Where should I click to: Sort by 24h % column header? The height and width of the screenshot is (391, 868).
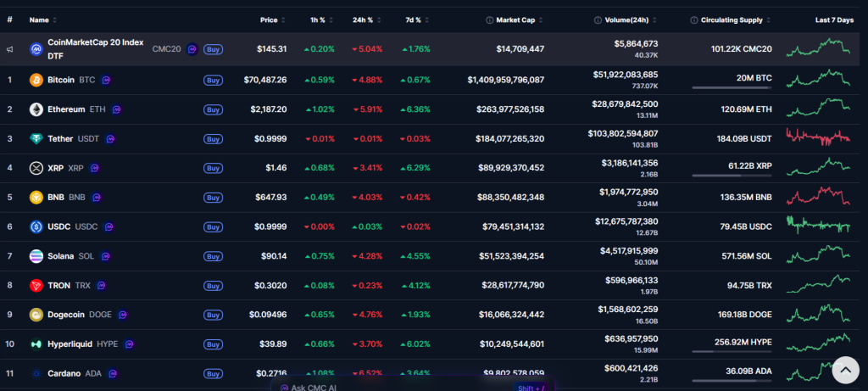click(x=363, y=20)
